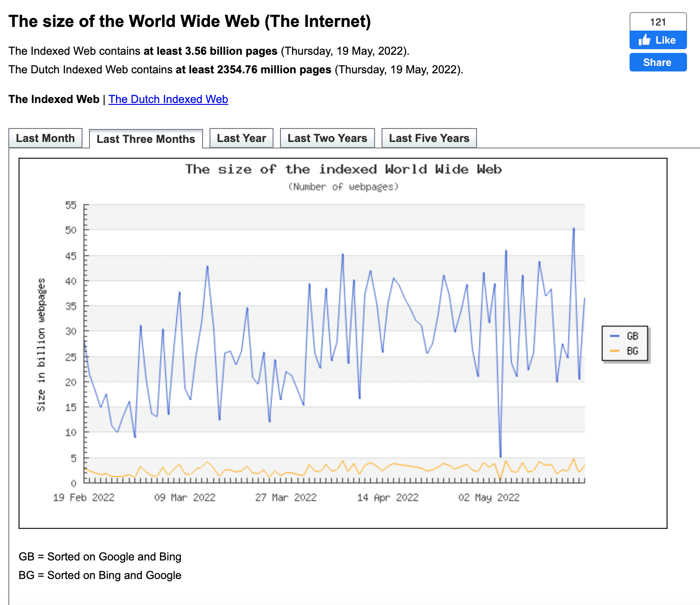Click the 55 y-axis value
The height and width of the screenshot is (605, 700).
71,205
